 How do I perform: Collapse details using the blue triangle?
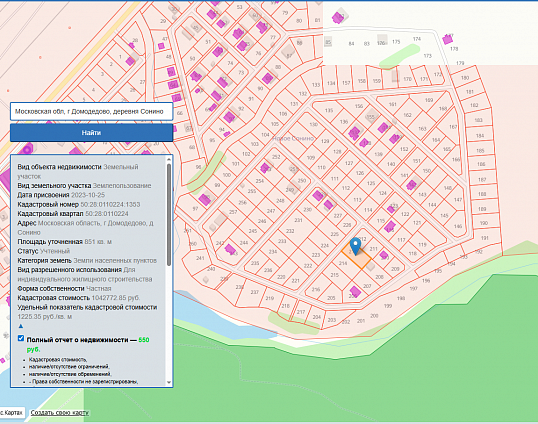point(21,326)
